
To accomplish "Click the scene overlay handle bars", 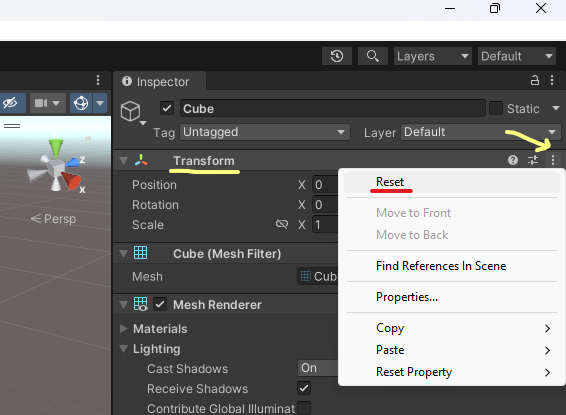I will pyautogui.click(x=12, y=126).
